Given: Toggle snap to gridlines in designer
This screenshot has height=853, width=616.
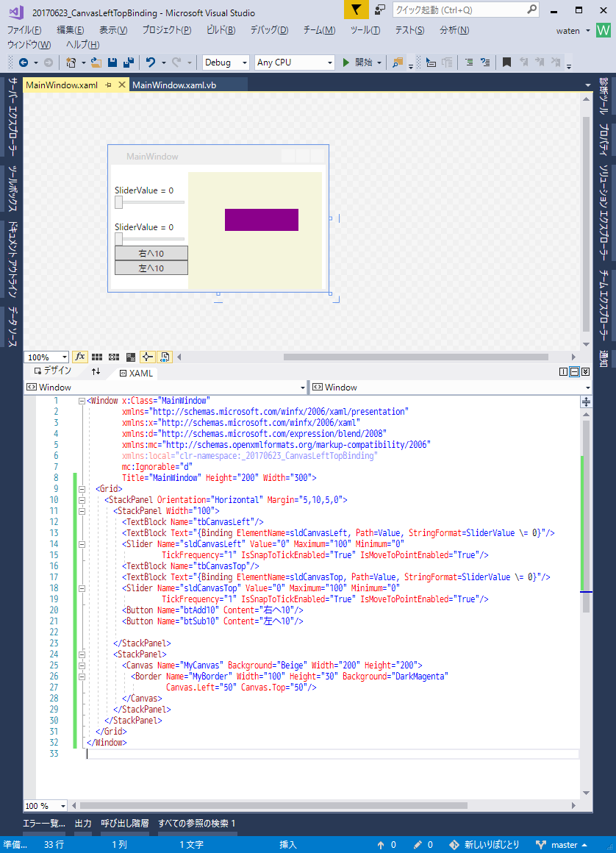Looking at the screenshot, I should point(114,357).
